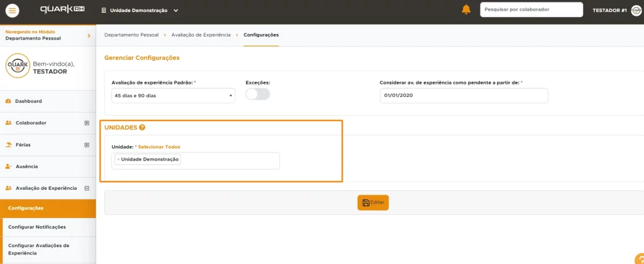Open the hamburger menu button

coord(13,10)
